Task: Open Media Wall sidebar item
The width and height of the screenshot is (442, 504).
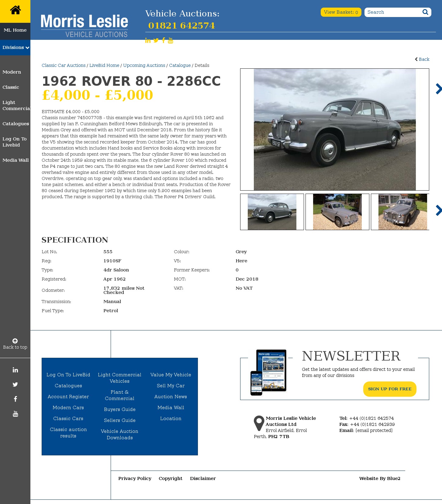Action: coord(16,160)
